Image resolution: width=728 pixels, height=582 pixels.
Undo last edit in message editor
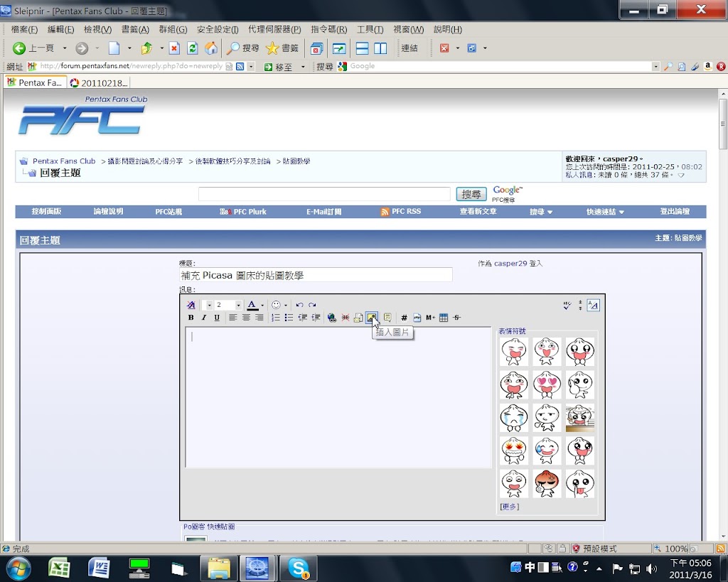click(x=299, y=305)
